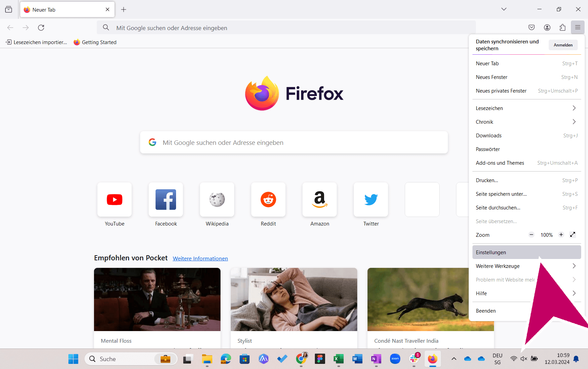This screenshot has height=369, width=588.
Task: Open the Stylist article thumbnail
Action: pos(294,299)
